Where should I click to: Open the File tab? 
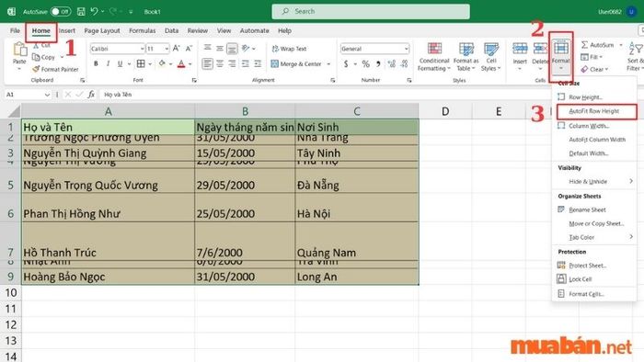[x=15, y=30]
